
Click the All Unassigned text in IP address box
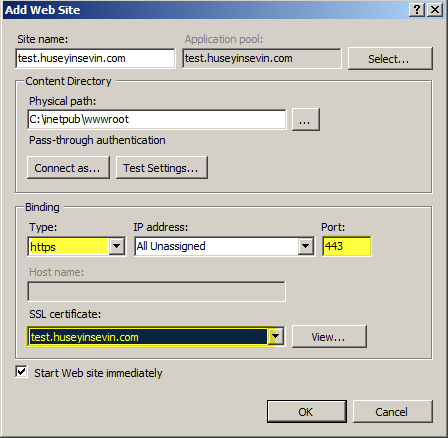171,246
